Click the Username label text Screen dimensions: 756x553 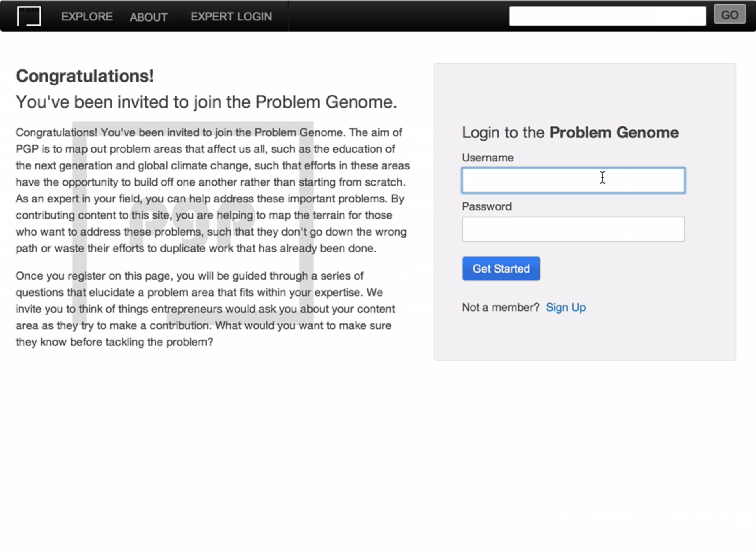[x=487, y=158]
